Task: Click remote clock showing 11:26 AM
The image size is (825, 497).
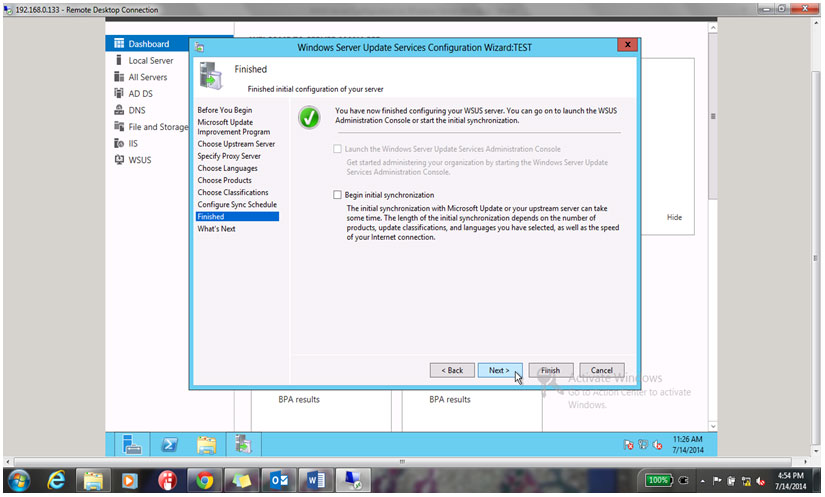Action: coord(687,445)
